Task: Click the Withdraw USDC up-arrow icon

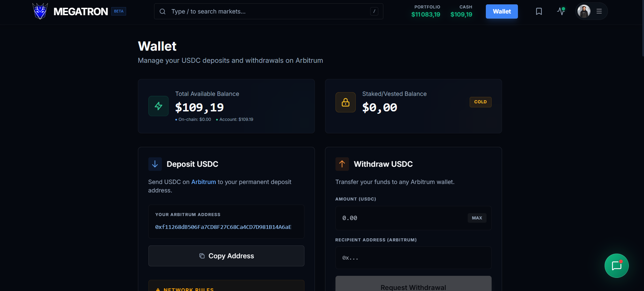Action: click(x=342, y=164)
